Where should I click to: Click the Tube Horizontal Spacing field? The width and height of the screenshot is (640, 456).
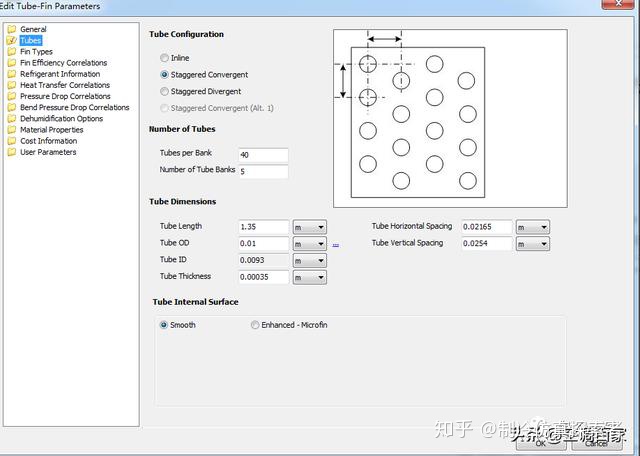[487, 227]
